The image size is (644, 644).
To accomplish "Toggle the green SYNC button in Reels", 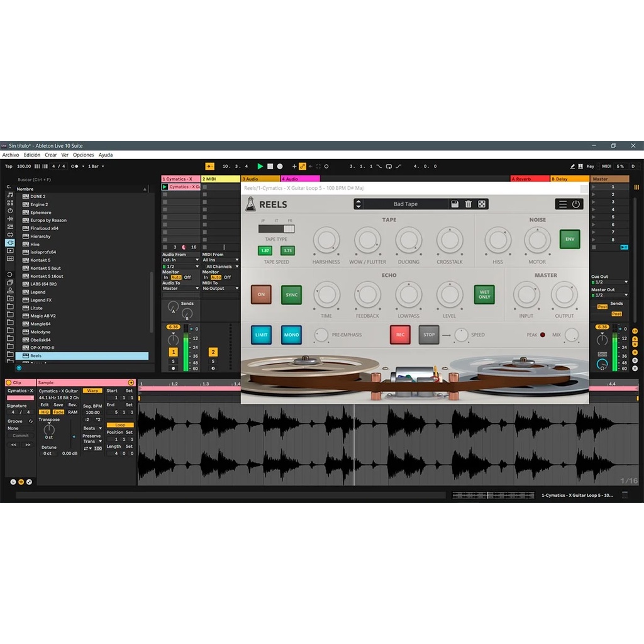I will point(292,294).
